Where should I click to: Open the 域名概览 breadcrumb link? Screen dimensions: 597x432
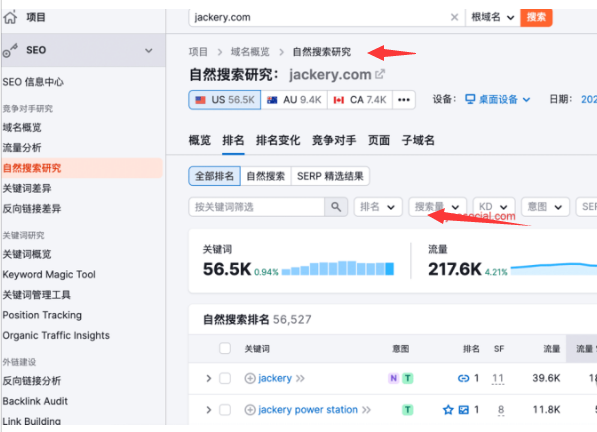click(x=250, y=52)
